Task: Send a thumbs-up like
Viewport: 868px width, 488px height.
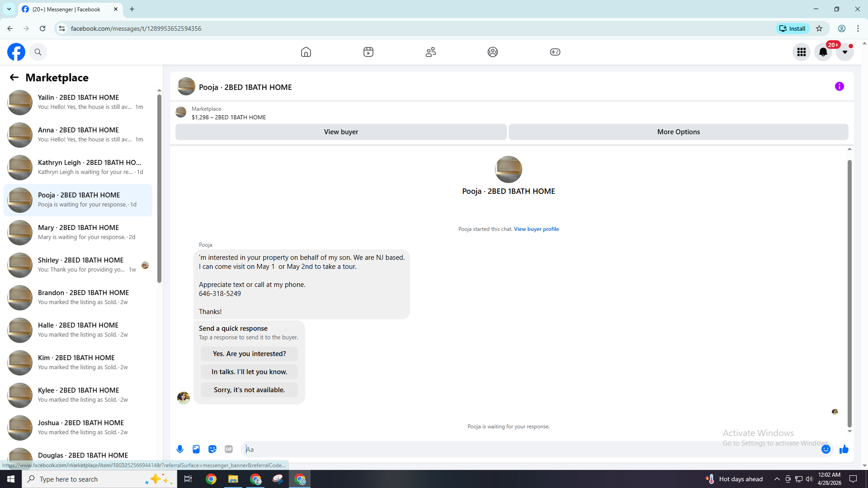Action: click(844, 449)
